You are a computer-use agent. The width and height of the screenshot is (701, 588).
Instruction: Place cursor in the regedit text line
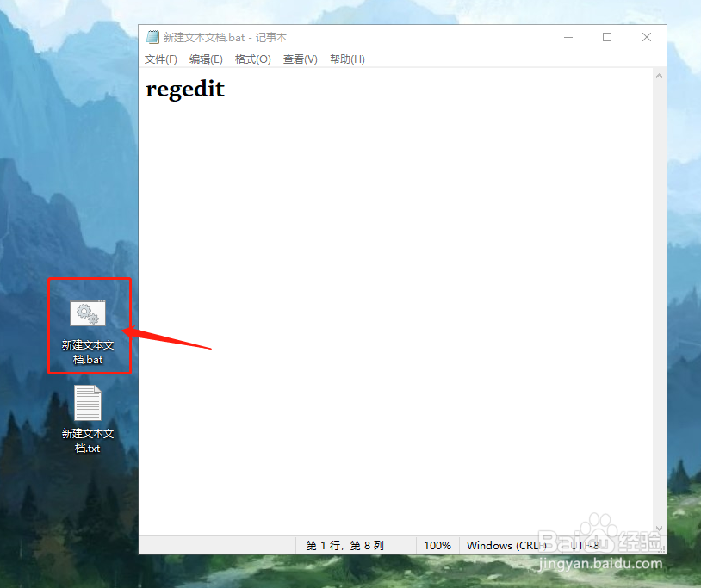pyautogui.click(x=185, y=89)
